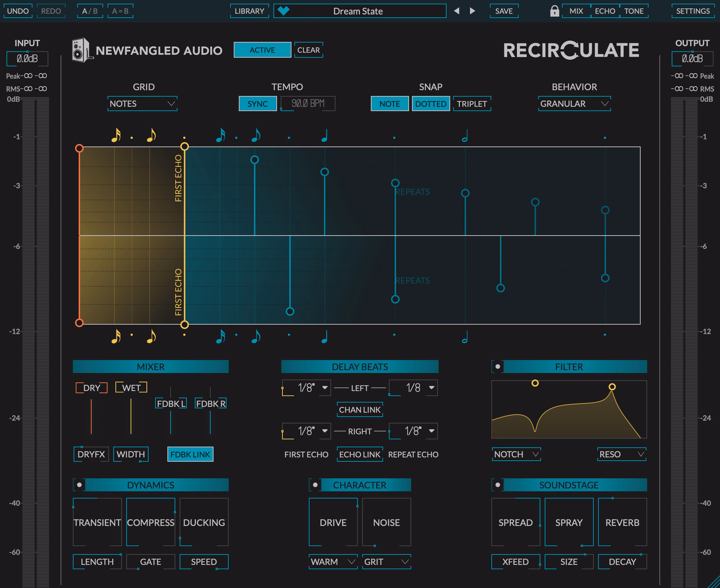Open the LIBRARY browser
720x588 pixels.
[249, 11]
